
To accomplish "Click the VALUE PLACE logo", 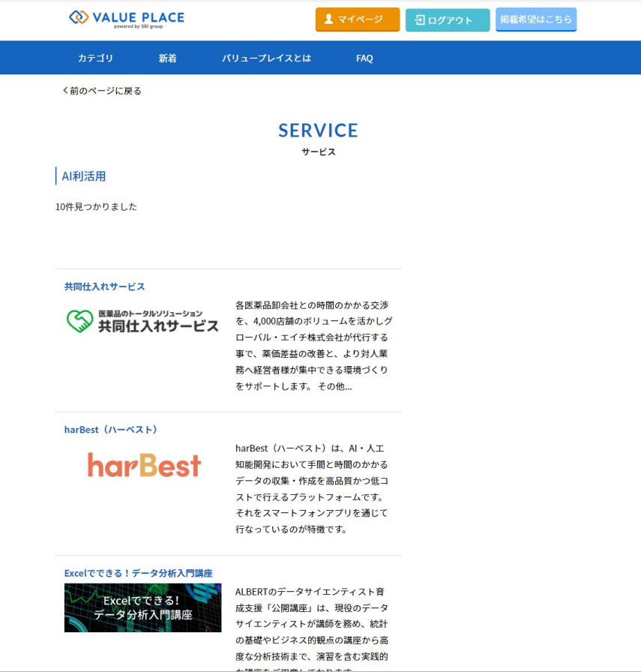I will click(x=127, y=19).
